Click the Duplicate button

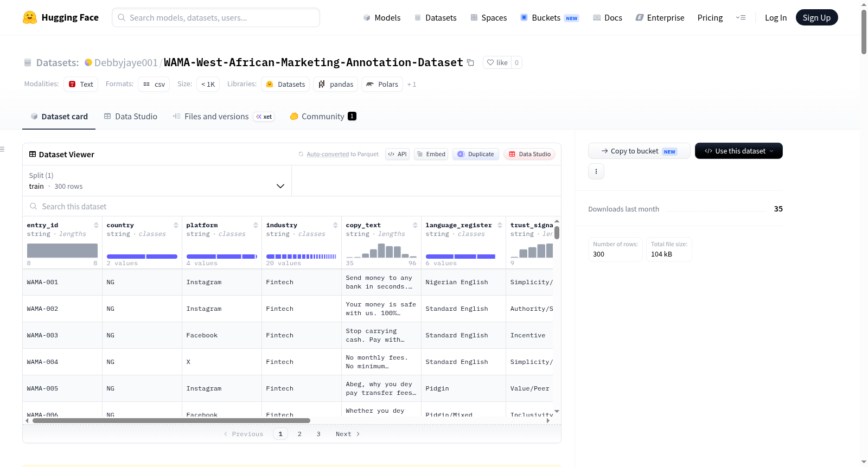476,154
